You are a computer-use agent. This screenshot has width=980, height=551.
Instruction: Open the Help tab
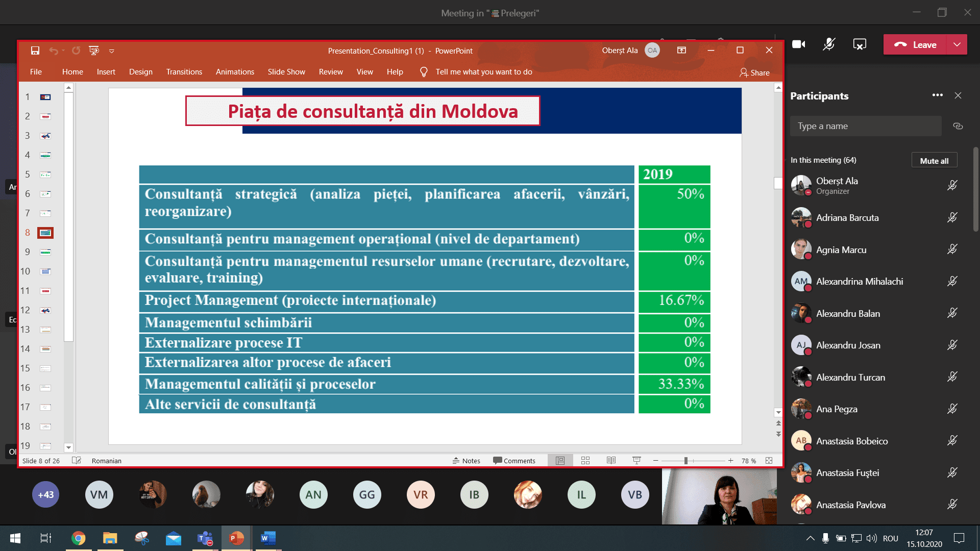point(395,72)
